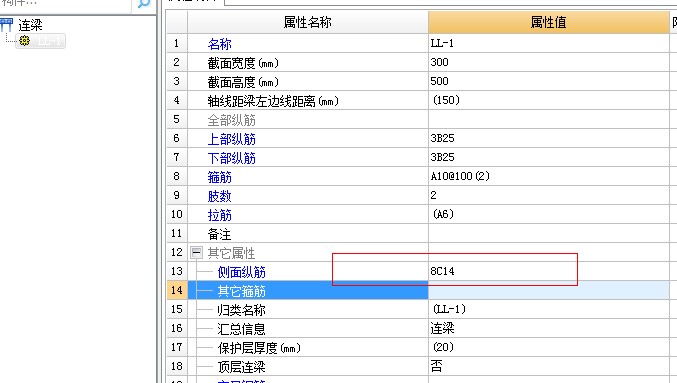Click the 连梁 beam icon
The width and height of the screenshot is (677, 383).
point(6,25)
